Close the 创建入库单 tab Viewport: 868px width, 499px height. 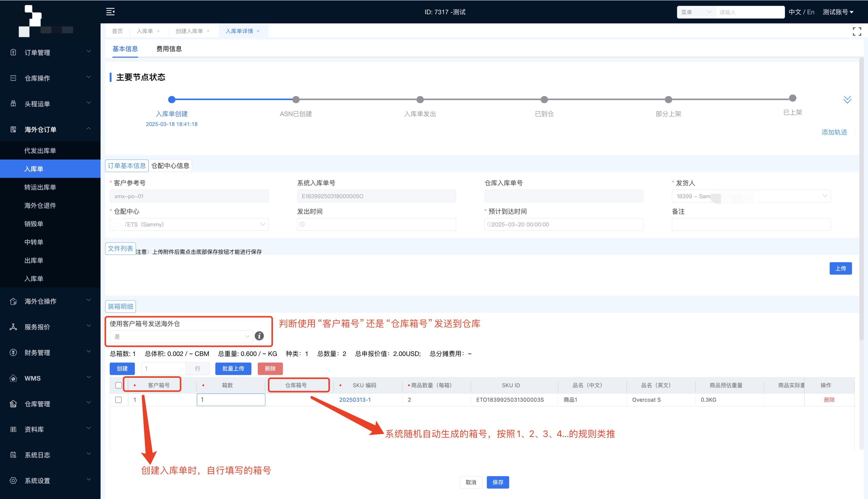(x=208, y=31)
